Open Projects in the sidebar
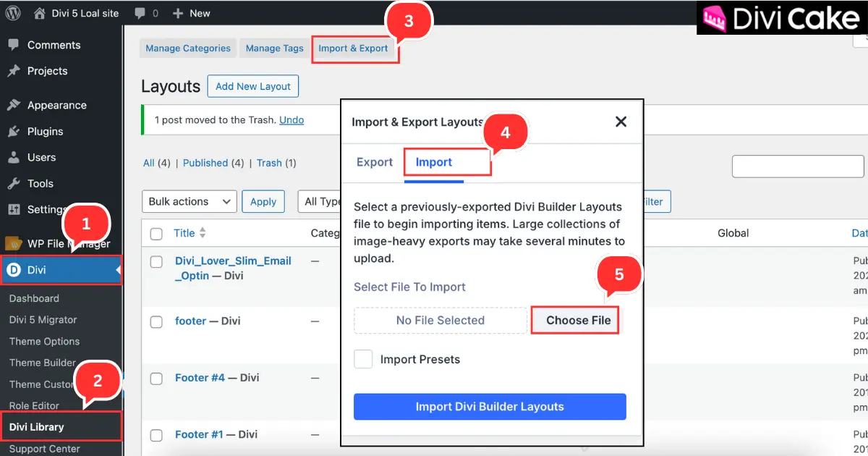The height and width of the screenshot is (456, 868). tap(47, 71)
